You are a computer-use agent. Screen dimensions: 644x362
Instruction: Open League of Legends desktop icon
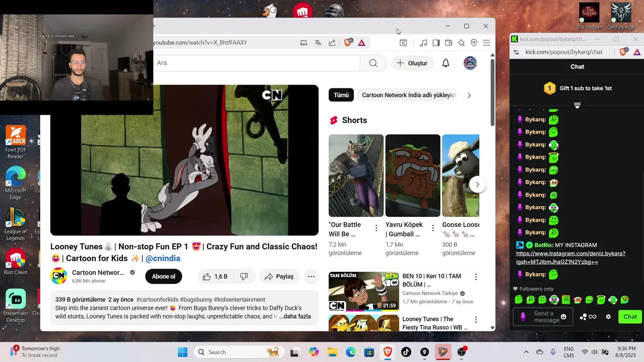[x=16, y=224]
